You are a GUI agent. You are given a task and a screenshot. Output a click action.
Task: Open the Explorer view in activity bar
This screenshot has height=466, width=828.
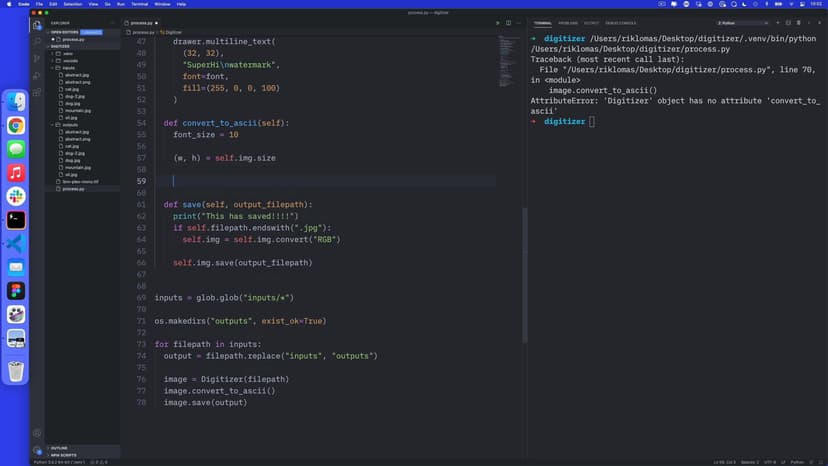pyautogui.click(x=37, y=23)
